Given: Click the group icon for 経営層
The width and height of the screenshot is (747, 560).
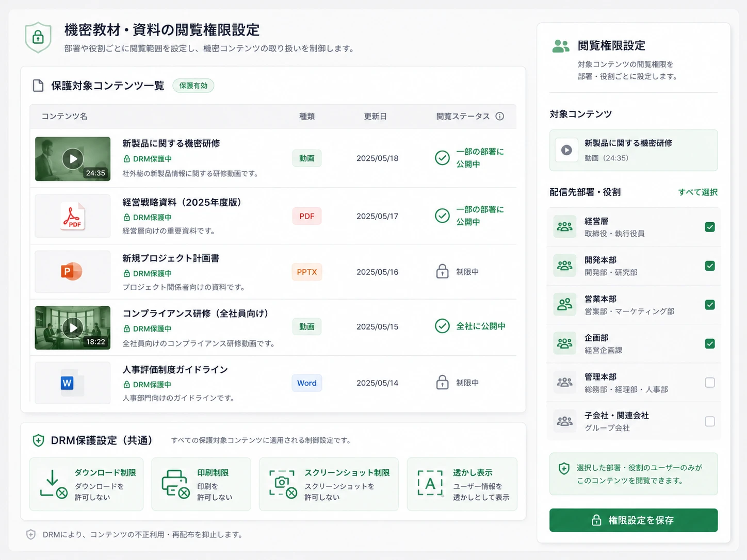Looking at the screenshot, I should click(565, 227).
